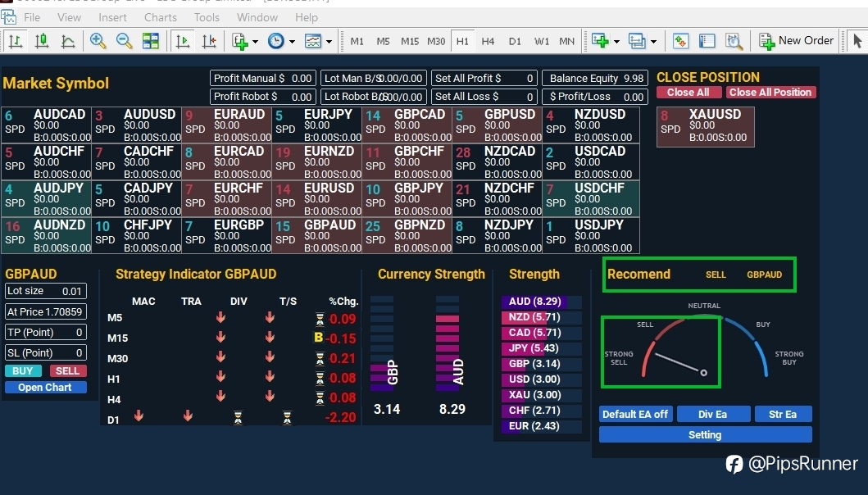The image size is (868, 495).
Task: Click the Close All button
Action: 688,93
